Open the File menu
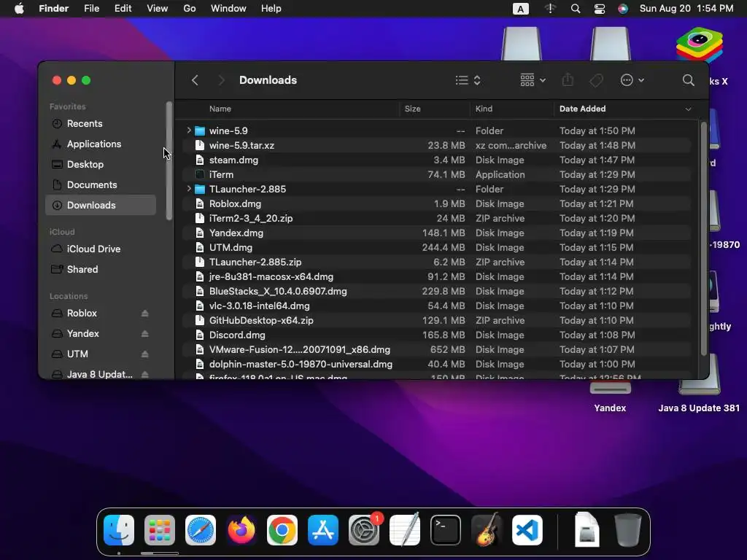747x560 pixels. tap(91, 9)
